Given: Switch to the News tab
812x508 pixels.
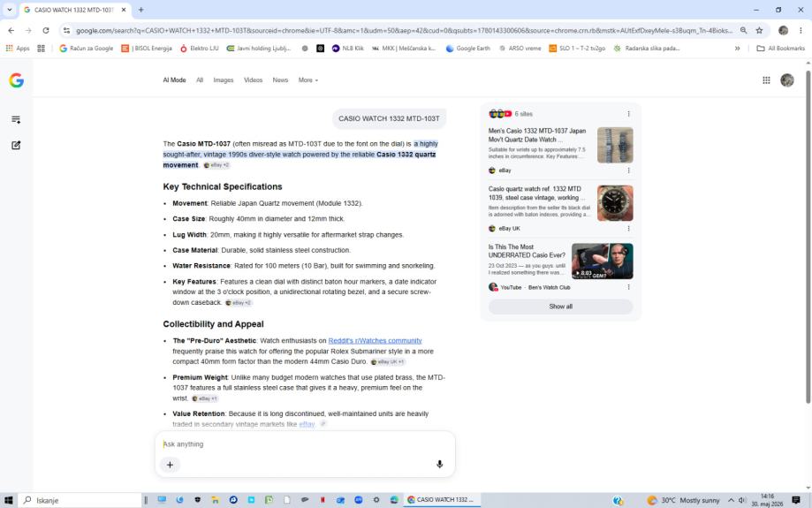Looking at the screenshot, I should (x=280, y=80).
